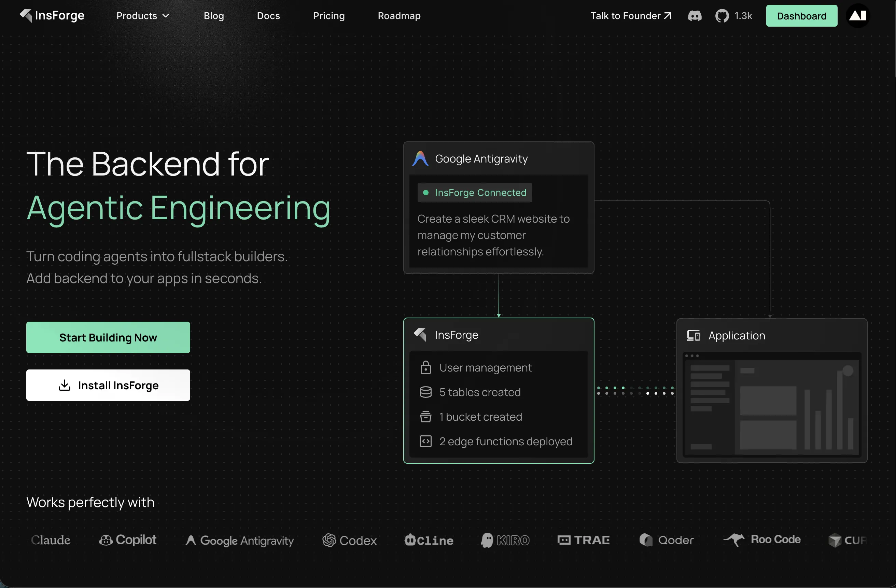Click the bucket icon beside 1 bucket created
The width and height of the screenshot is (896, 588).
tap(425, 417)
